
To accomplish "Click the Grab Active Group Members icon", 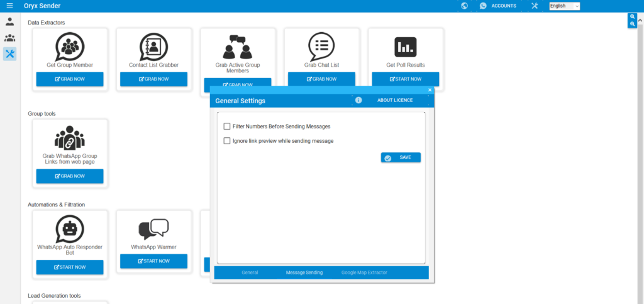I will click(237, 47).
